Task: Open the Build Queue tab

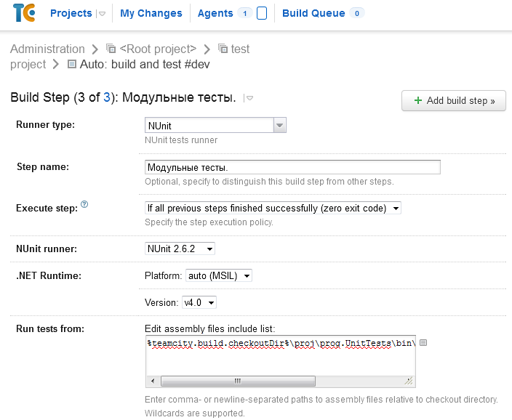Action: 313,13
